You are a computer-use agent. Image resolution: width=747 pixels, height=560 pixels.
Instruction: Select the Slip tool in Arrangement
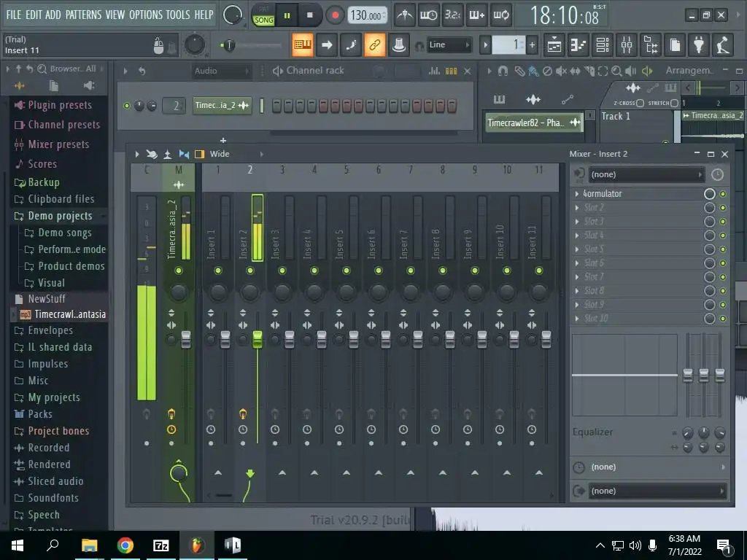575,71
